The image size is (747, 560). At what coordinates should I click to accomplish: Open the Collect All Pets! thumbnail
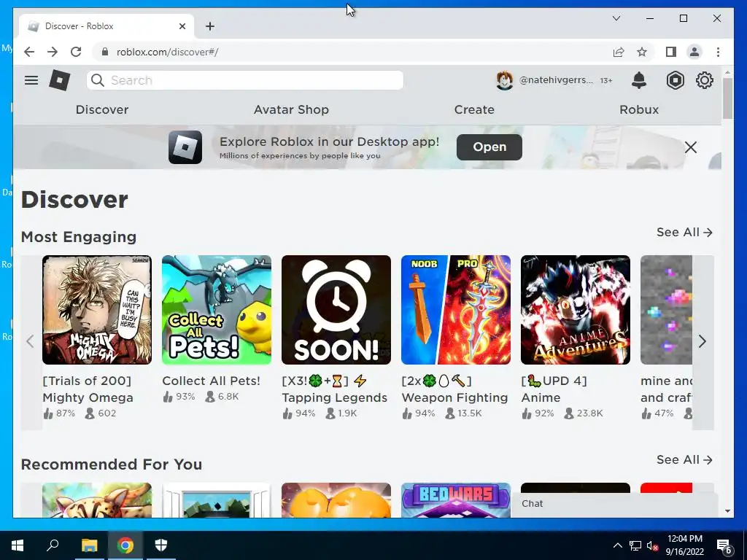[217, 310]
